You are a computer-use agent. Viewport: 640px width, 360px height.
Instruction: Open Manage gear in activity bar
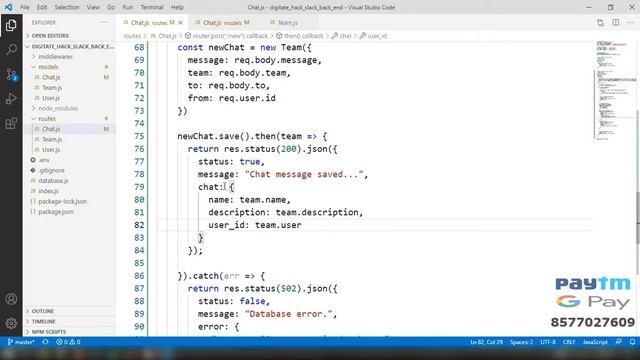click(x=11, y=323)
